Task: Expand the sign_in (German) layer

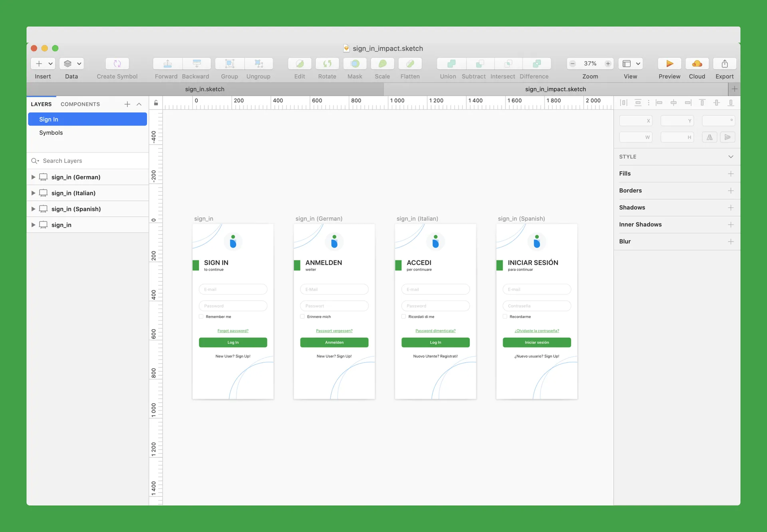Action: pyautogui.click(x=33, y=177)
